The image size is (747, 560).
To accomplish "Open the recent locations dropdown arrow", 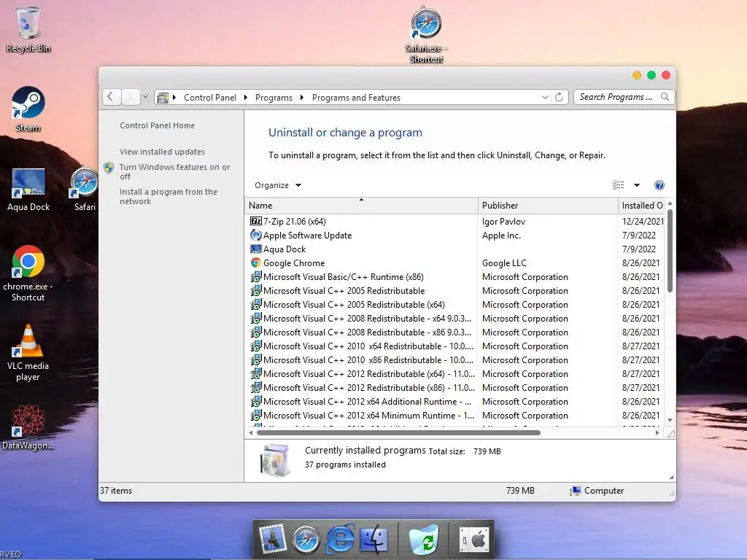I will pyautogui.click(x=145, y=97).
